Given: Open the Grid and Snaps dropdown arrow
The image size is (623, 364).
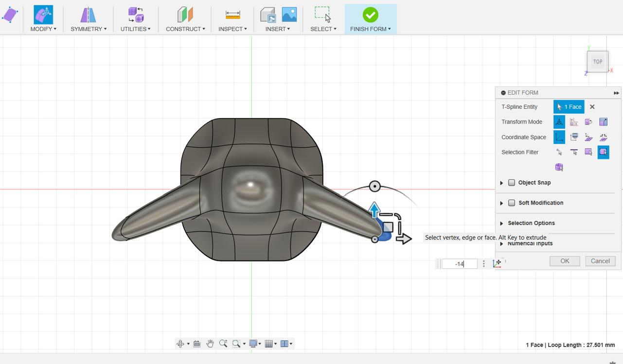Looking at the screenshot, I should (275, 344).
